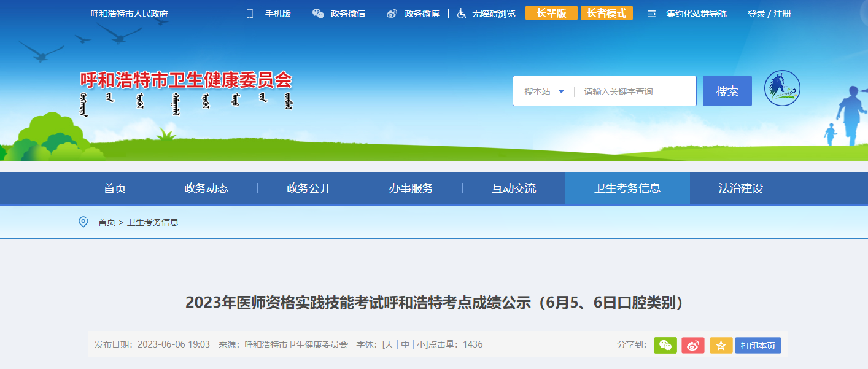Click 首页 in the breadcrumb
Viewport: 868px width, 369px height.
coord(107,222)
